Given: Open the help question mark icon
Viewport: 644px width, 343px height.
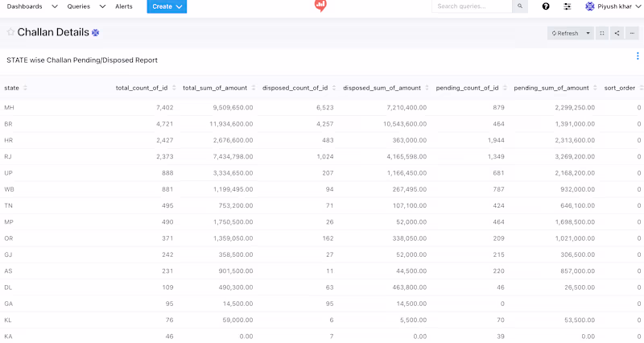Looking at the screenshot, I should click(x=546, y=6).
